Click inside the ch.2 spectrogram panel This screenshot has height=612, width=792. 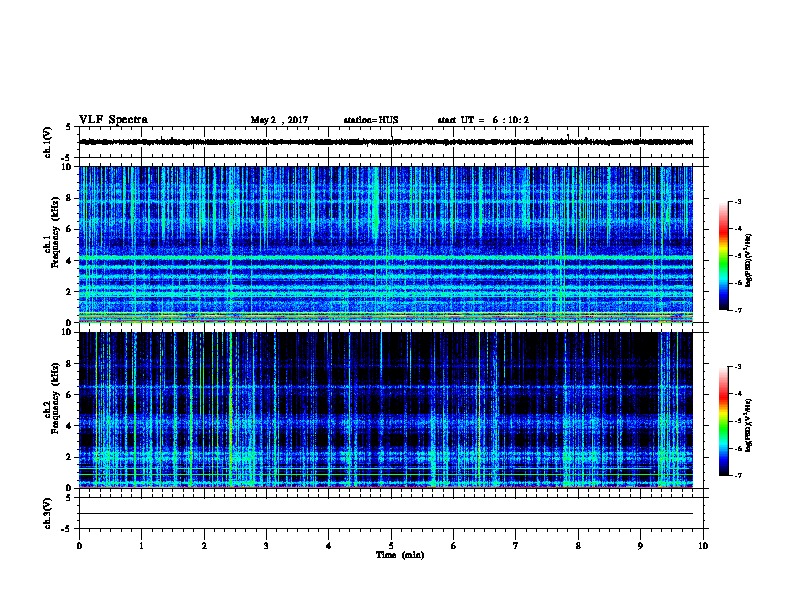coord(386,410)
